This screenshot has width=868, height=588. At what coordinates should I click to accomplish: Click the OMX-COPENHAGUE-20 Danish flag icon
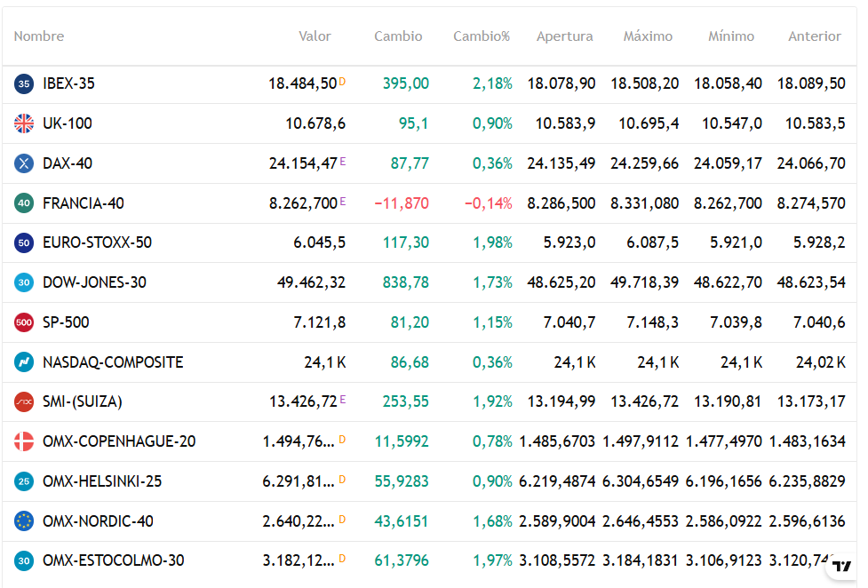24,441
